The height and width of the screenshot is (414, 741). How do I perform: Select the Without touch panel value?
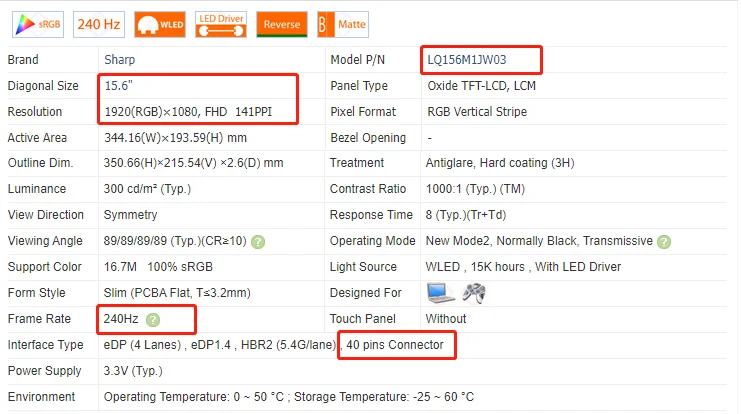[446, 319]
